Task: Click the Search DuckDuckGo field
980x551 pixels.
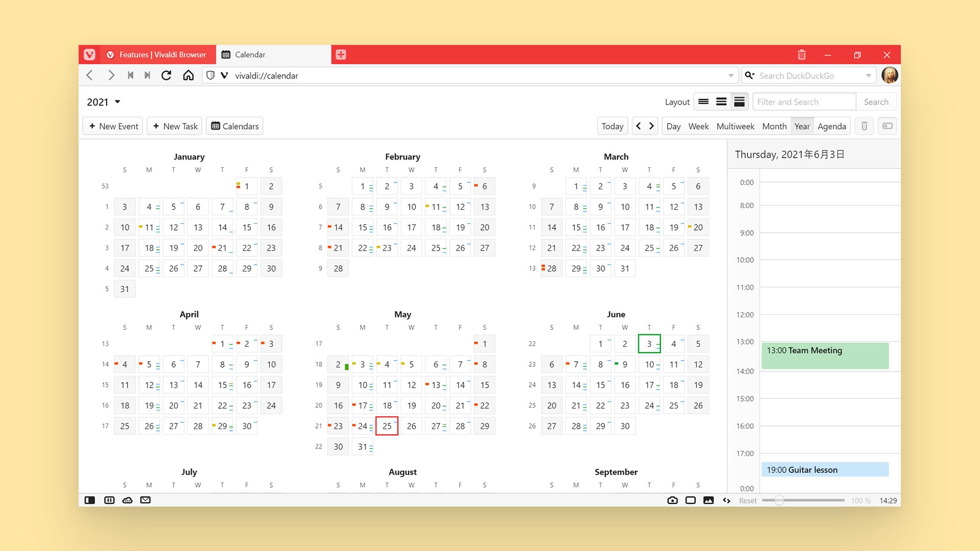Action: tap(810, 76)
